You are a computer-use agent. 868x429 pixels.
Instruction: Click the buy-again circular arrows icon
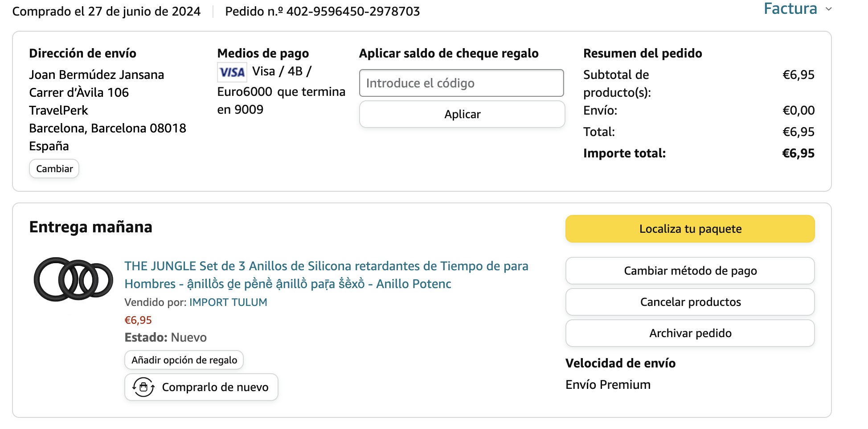pyautogui.click(x=143, y=387)
